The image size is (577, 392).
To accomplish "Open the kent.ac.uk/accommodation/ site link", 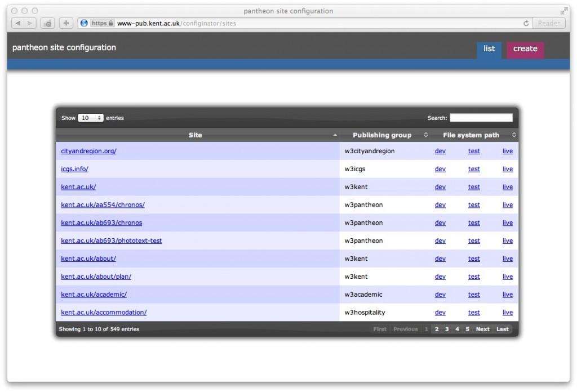I will coord(104,313).
